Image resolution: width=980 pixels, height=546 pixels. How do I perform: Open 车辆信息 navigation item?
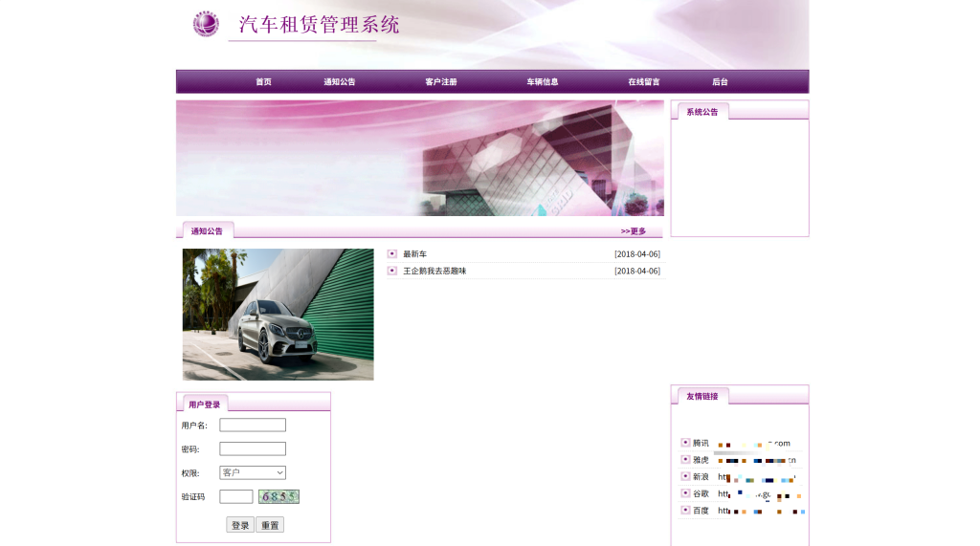(543, 82)
